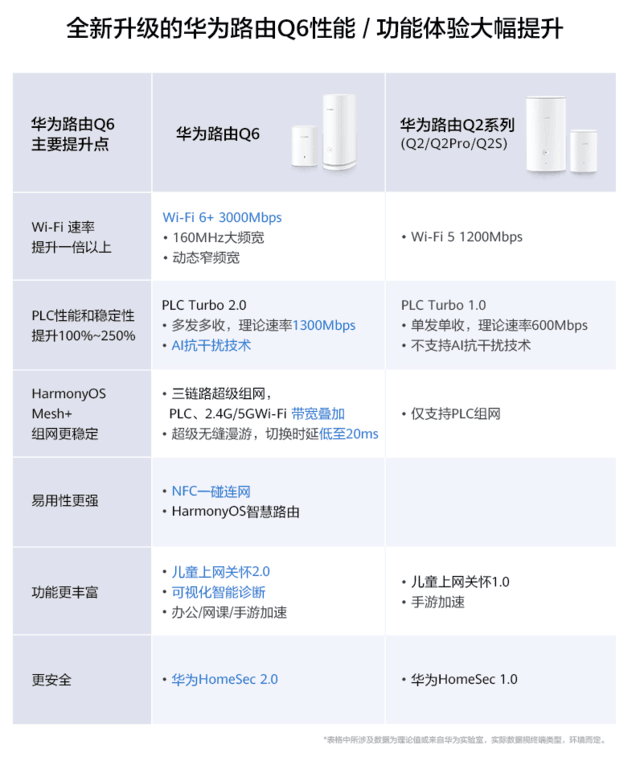Click the row label HarmonyOS Mesh+ 组网更稳定
The height and width of the screenshot is (761, 640).
(68, 414)
